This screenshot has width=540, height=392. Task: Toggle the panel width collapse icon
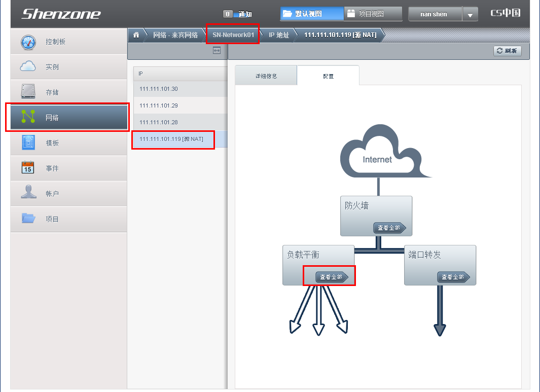click(x=217, y=51)
